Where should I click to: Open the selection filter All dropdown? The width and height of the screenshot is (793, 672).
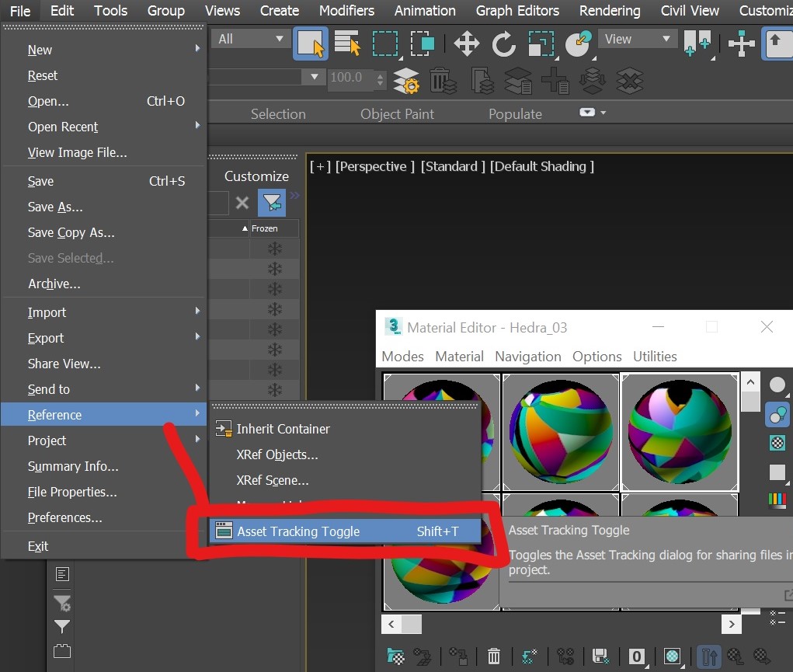[x=249, y=37]
